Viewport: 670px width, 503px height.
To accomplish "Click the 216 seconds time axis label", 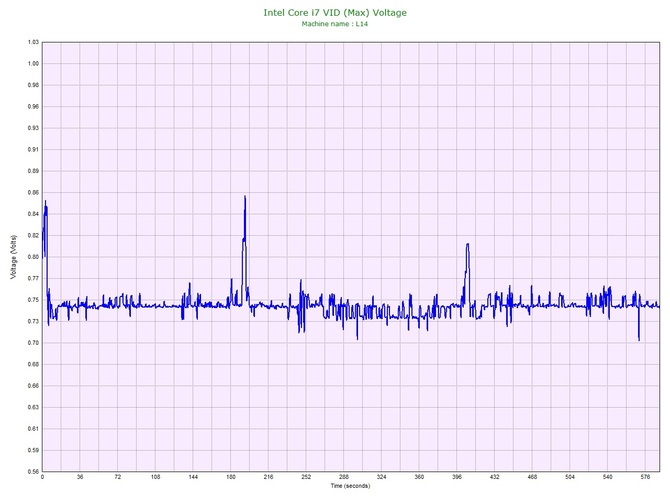I will [x=268, y=477].
